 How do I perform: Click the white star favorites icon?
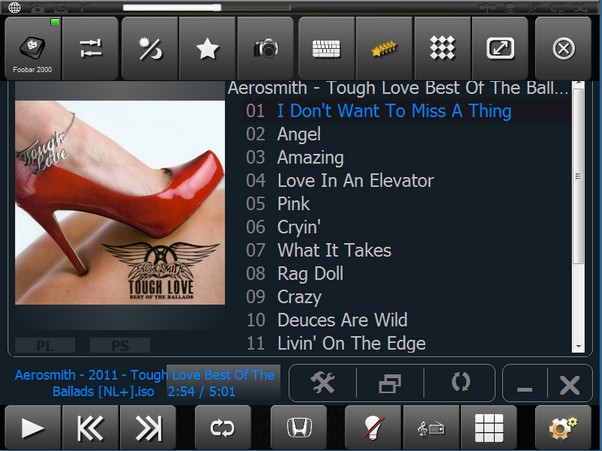point(207,49)
